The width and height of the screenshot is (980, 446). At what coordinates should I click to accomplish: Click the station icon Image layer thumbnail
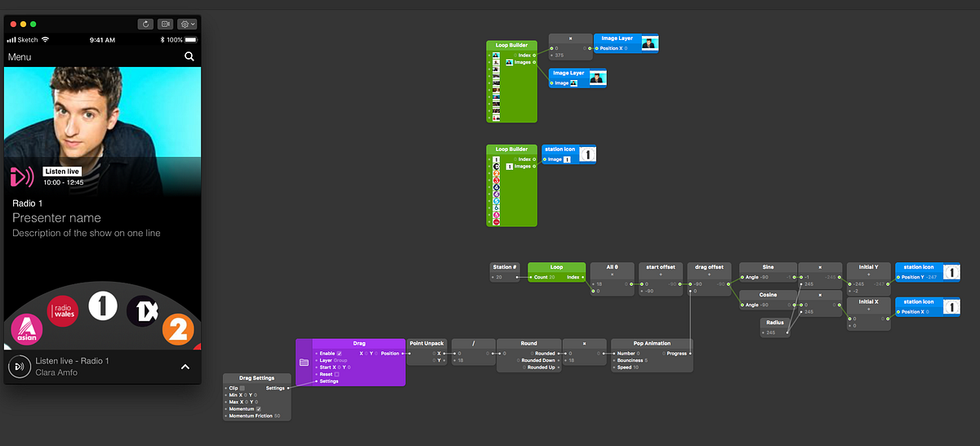pyautogui.click(x=588, y=154)
